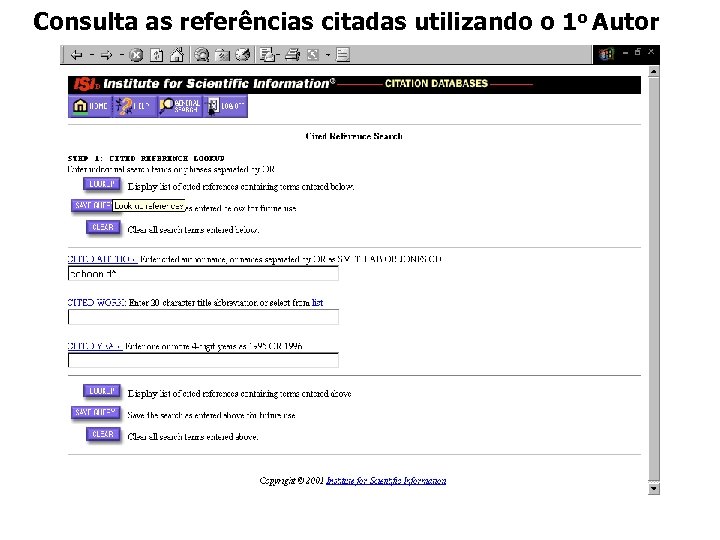Focus the Cited Year input field
This screenshot has width=720, height=540.
coord(203,360)
